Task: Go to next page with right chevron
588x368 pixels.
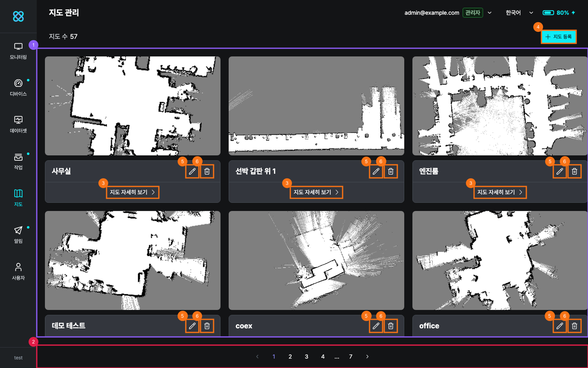Action: point(367,357)
